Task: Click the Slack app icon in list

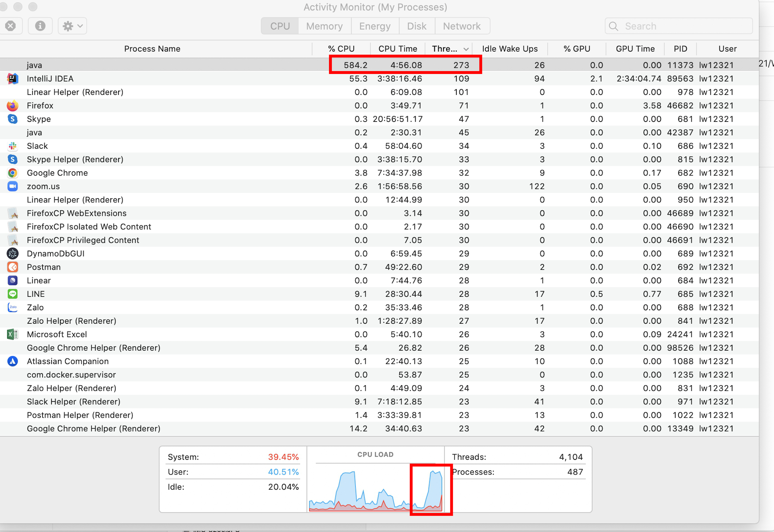Action: [13, 146]
